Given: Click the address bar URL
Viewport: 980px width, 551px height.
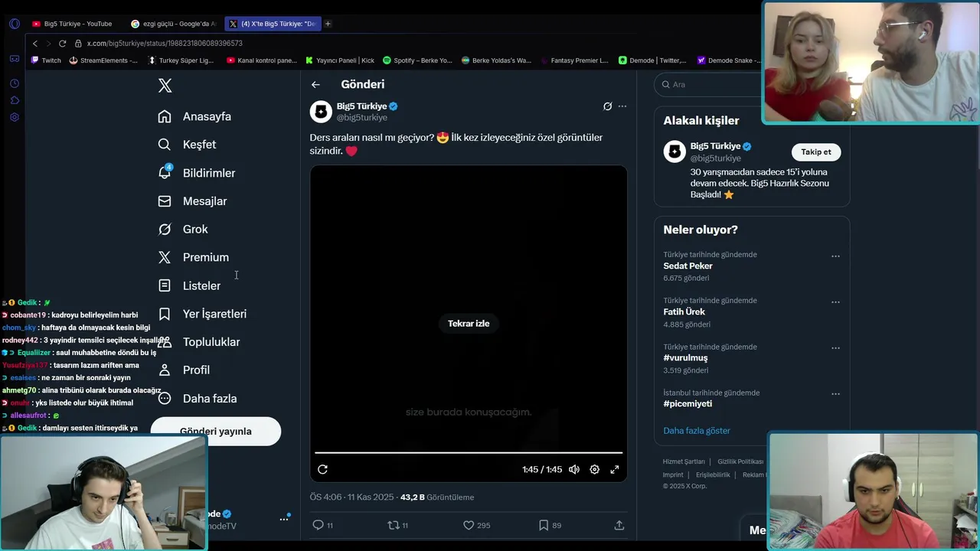Looking at the screenshot, I should point(165,44).
